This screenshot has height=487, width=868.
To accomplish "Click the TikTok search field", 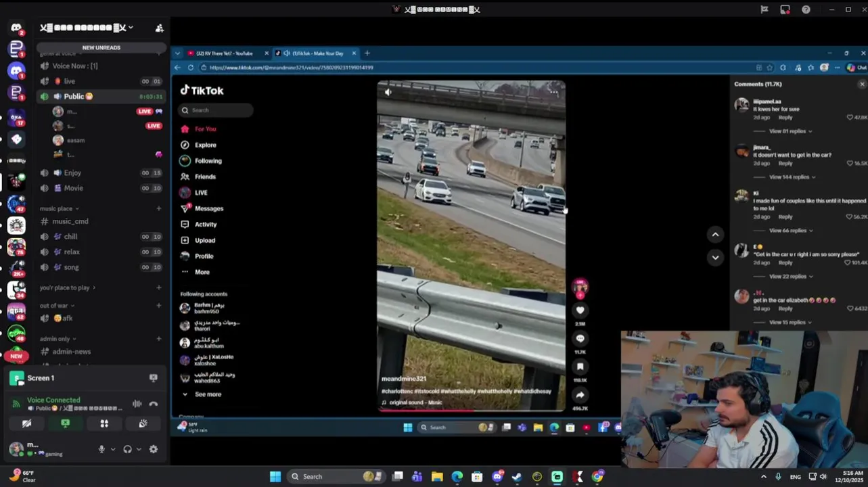I will pos(216,110).
